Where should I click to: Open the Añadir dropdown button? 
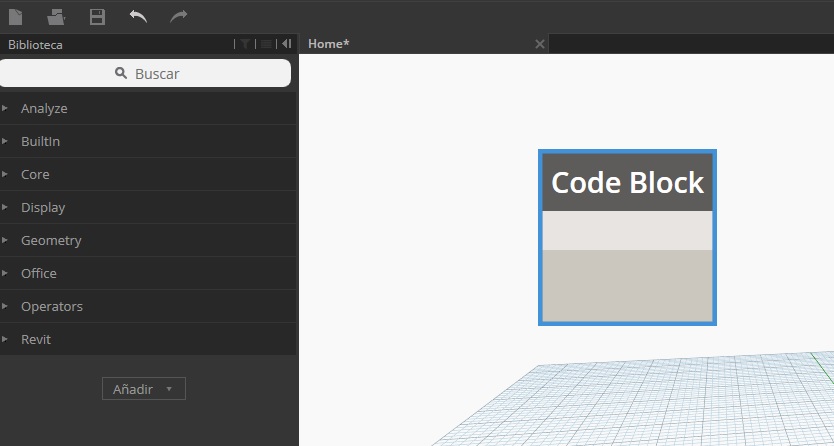[x=143, y=389]
